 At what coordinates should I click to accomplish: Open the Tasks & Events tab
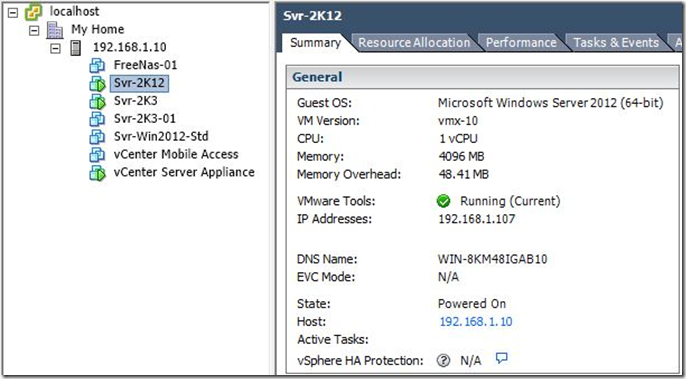[616, 43]
